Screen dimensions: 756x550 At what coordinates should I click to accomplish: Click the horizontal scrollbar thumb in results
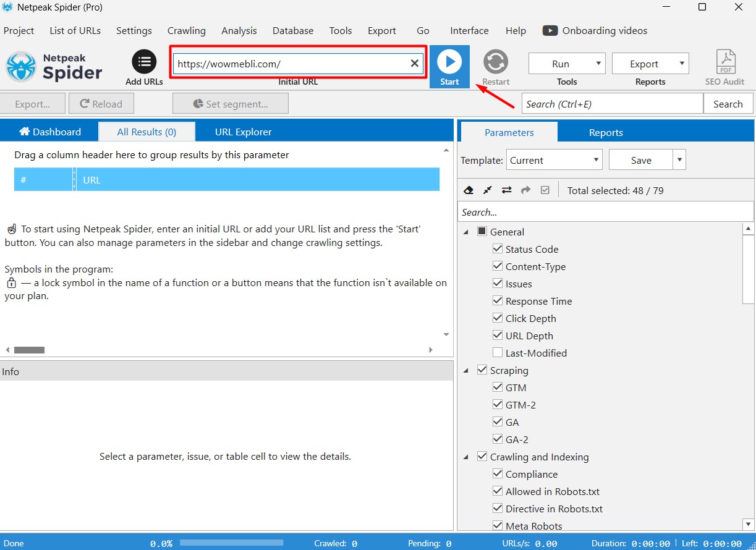pyautogui.click(x=30, y=350)
